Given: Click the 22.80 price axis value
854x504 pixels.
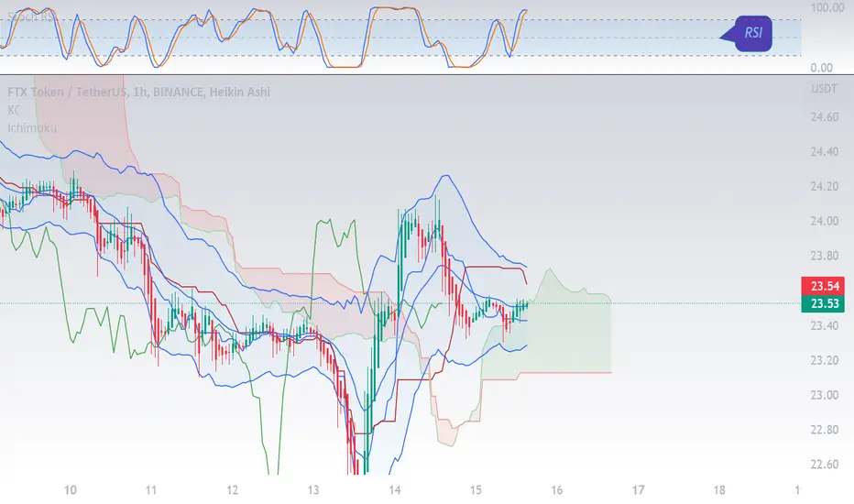Looking at the screenshot, I should pyautogui.click(x=824, y=430).
